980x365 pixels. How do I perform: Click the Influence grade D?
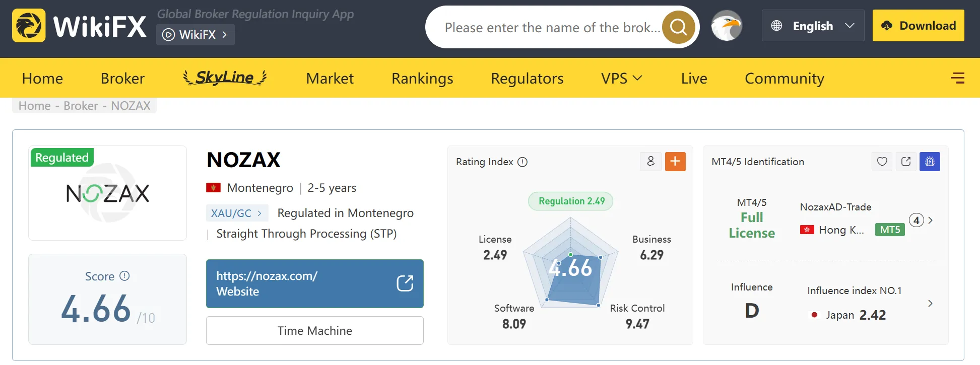tap(752, 311)
